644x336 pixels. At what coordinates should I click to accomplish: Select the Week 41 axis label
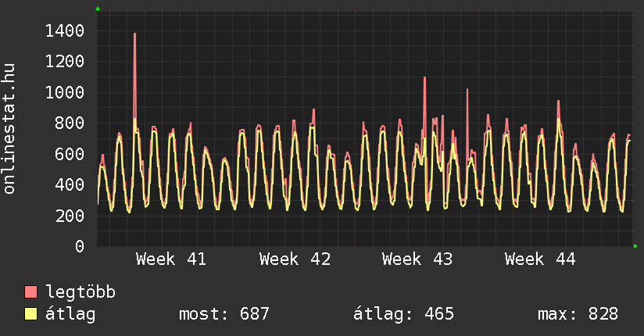click(x=171, y=259)
